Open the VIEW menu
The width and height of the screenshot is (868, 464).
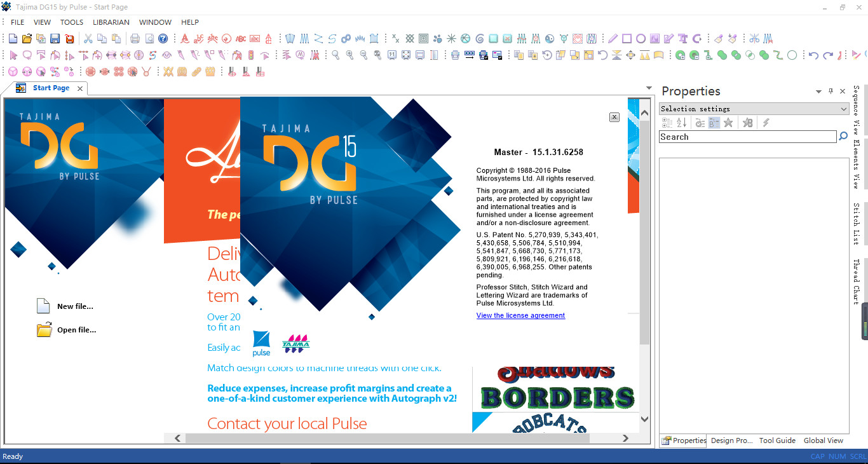[43, 22]
